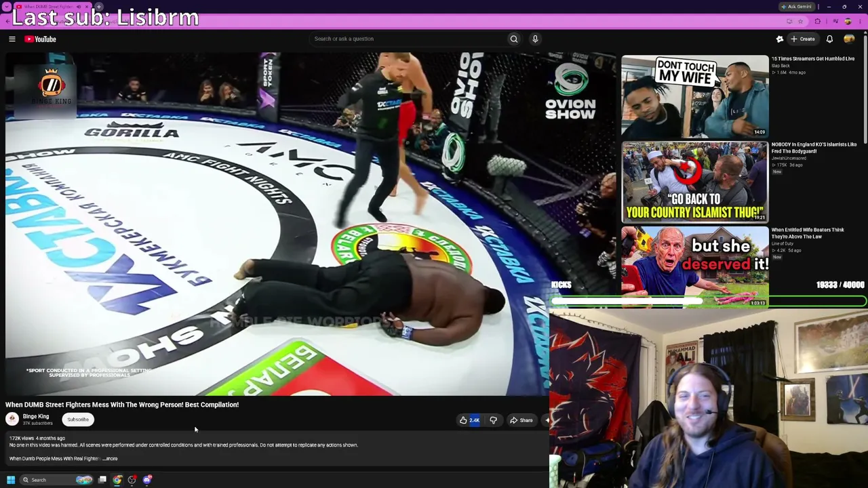This screenshot has width=868, height=488.
Task: Go to the YouTube home logo
Action: pyautogui.click(x=41, y=39)
